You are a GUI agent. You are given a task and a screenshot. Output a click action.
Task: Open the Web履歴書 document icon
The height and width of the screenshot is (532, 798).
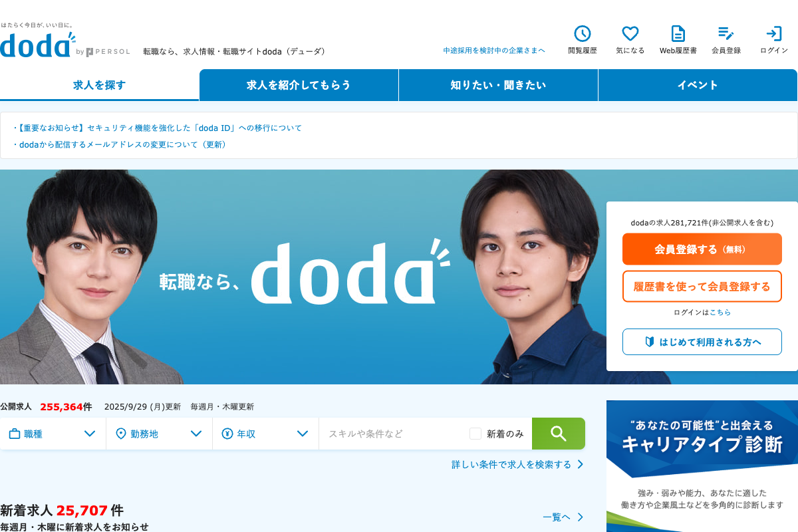tap(678, 34)
